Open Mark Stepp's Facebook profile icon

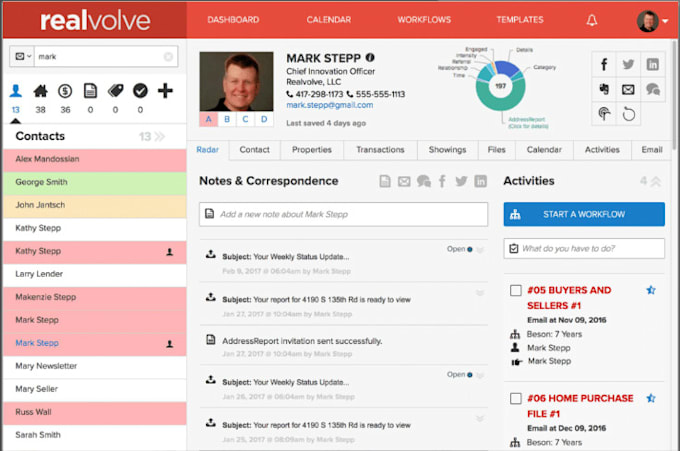click(x=604, y=64)
